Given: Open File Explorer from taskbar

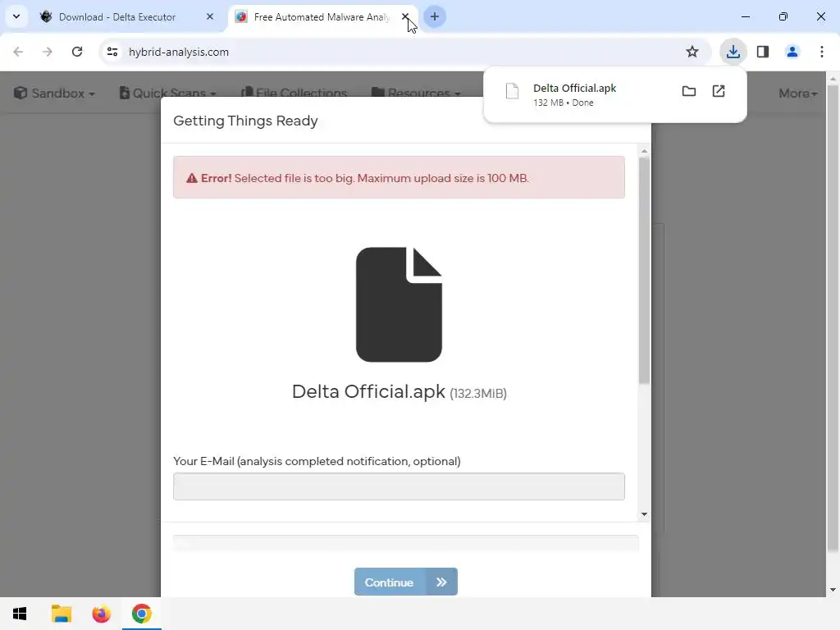Looking at the screenshot, I should tap(62, 614).
